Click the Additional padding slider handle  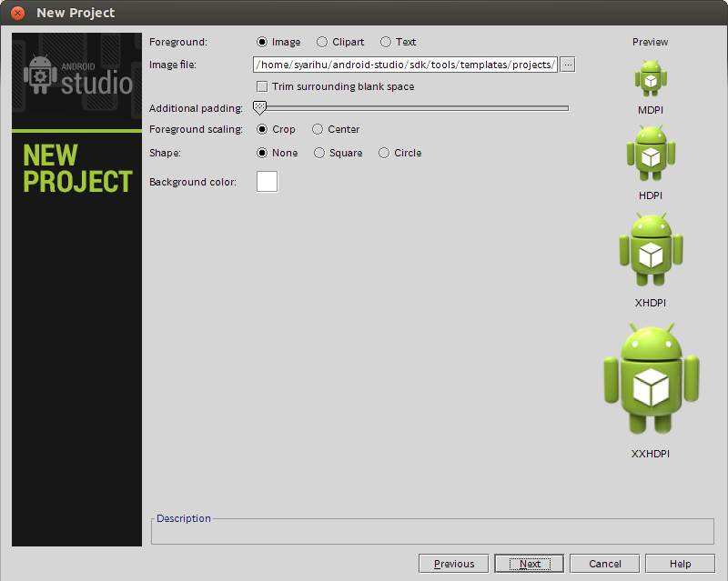click(259, 108)
